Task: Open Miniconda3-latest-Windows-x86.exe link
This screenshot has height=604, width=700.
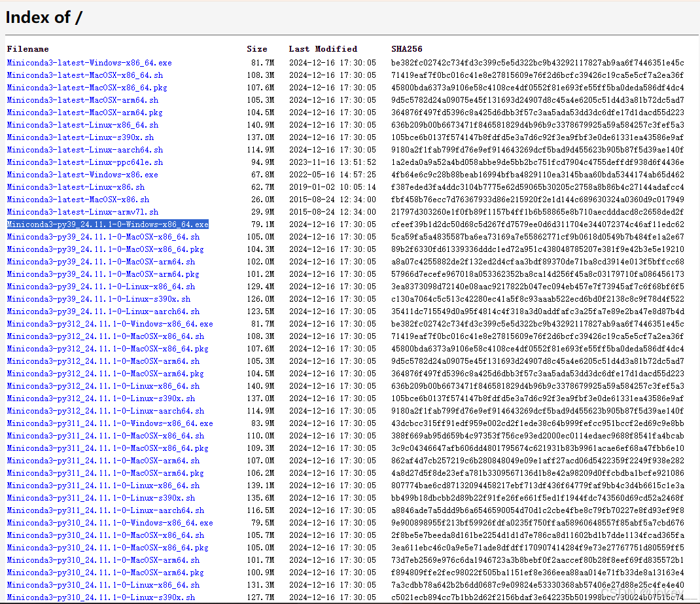Action: (x=82, y=175)
